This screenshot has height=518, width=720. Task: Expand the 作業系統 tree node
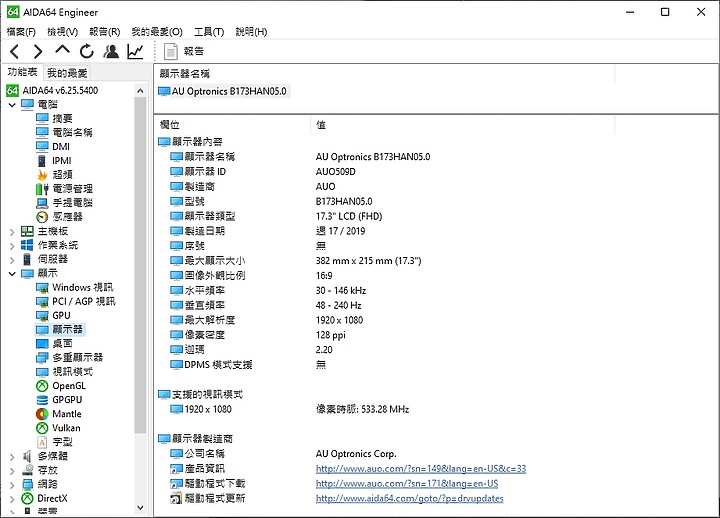tap(12, 246)
